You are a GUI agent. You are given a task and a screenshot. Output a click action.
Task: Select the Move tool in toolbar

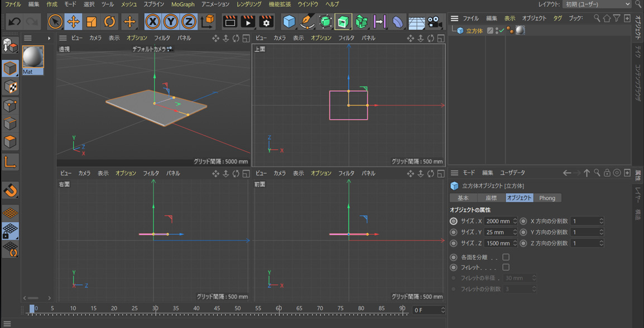[x=73, y=22]
